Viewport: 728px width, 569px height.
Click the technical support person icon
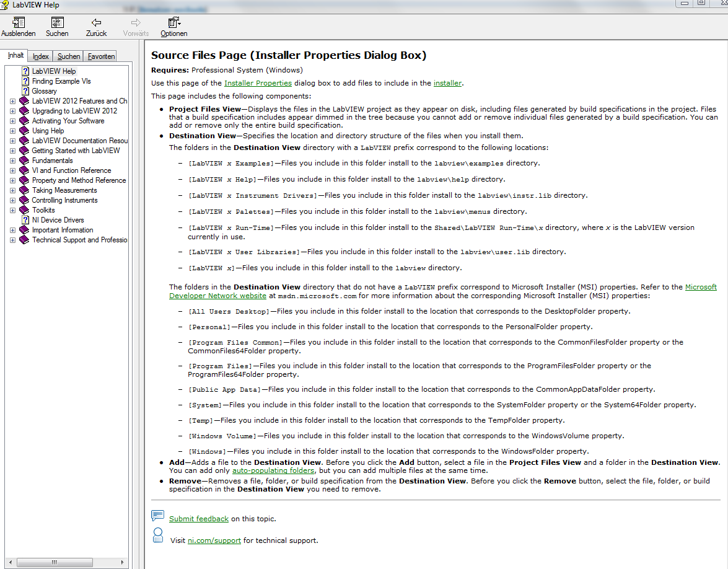click(158, 535)
